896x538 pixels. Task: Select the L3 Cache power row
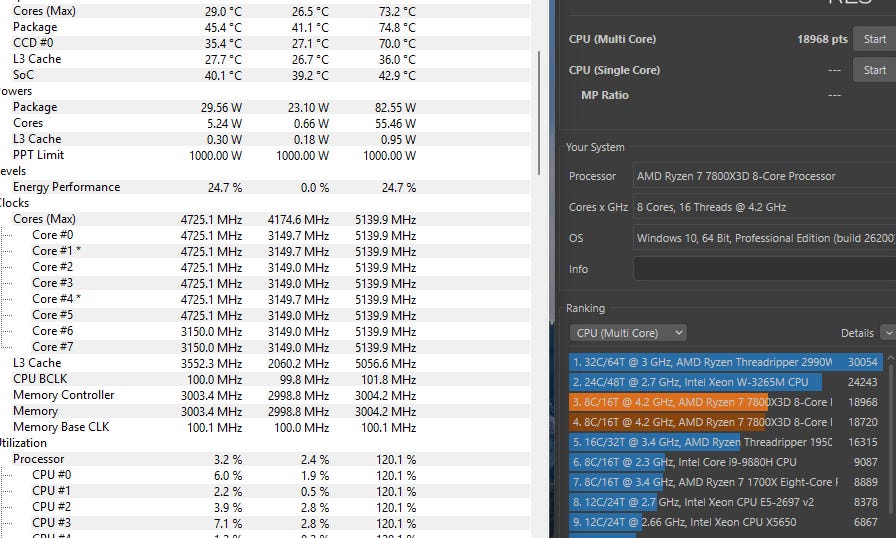point(265,139)
